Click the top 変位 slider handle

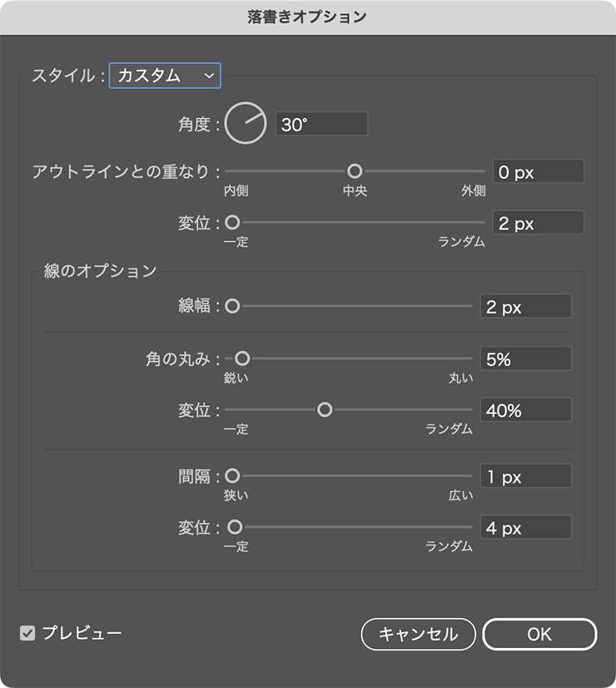[232, 223]
